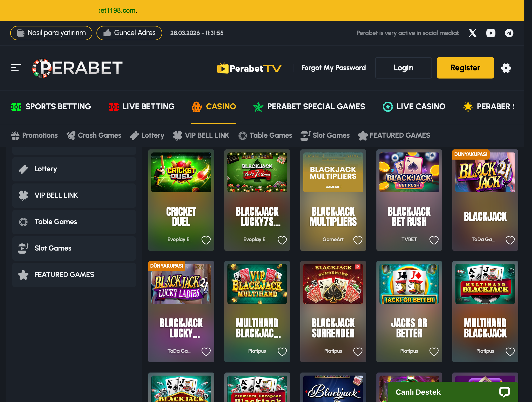Viewport: 532px width, 402px height.
Task: Open Lottery in the top casino submenu
Action: coord(147,135)
